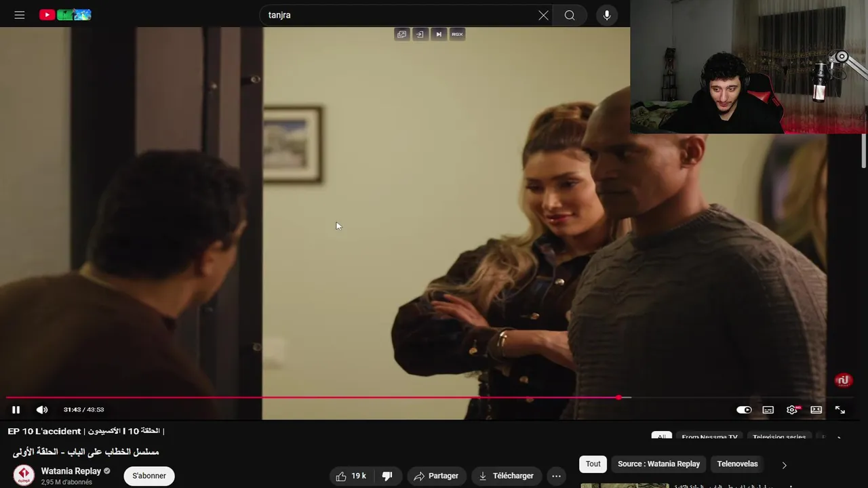Select the Television series chip
This screenshot has height=488, width=868.
click(779, 437)
